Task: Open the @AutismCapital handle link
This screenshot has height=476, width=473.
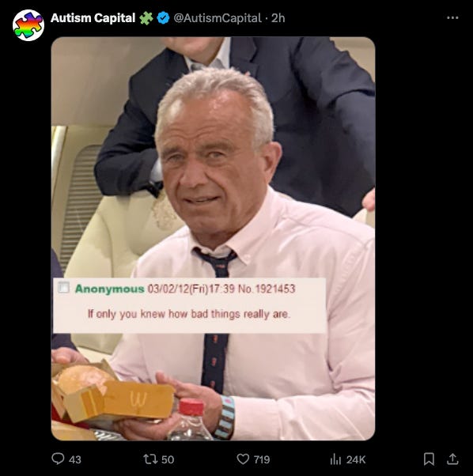Action: click(x=218, y=18)
